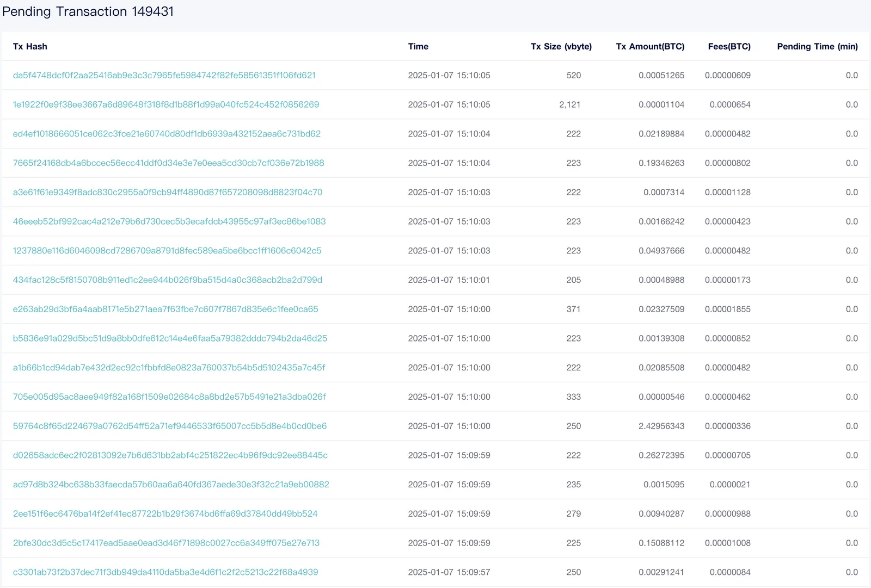Click the Time column header
Image resolution: width=871 pixels, height=588 pixels.
(418, 46)
